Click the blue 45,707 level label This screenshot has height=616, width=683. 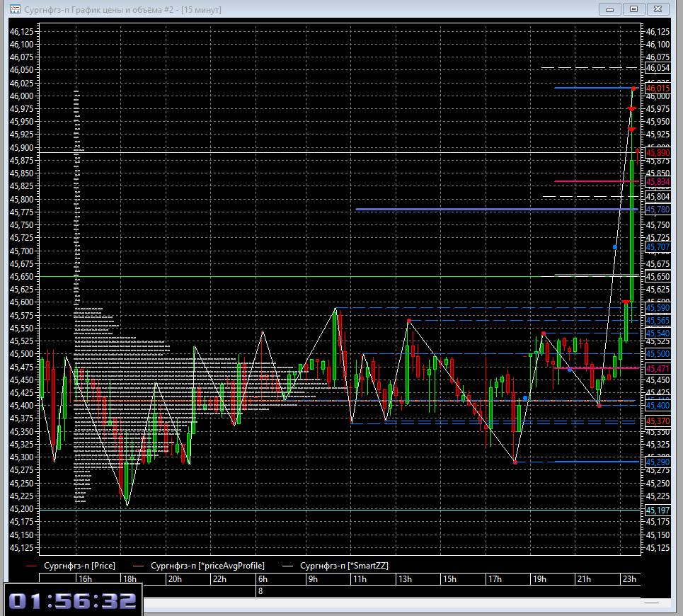point(658,247)
